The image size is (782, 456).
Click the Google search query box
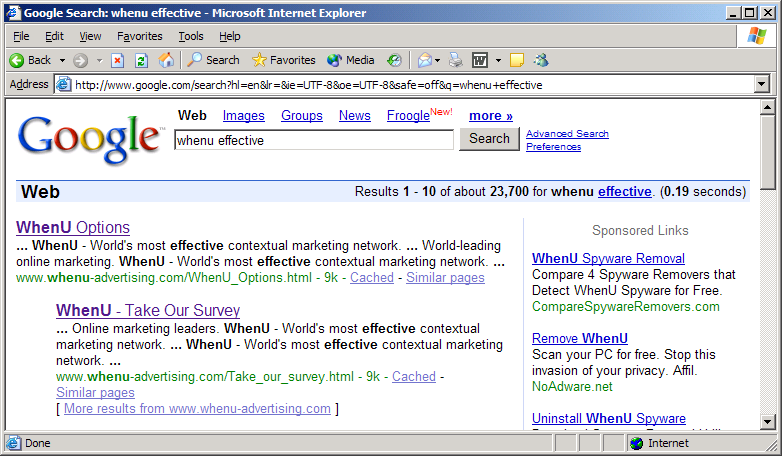click(314, 140)
